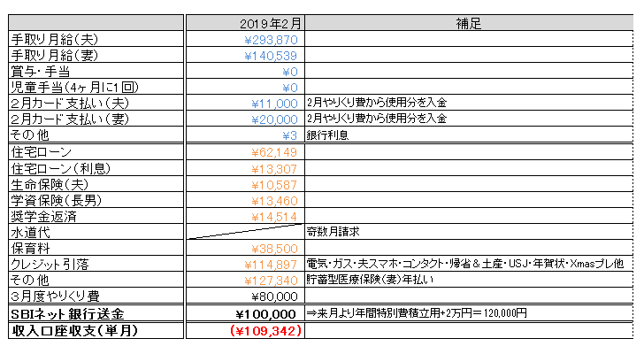
Task: Select the ¥114,897 amount cell
Action: click(x=245, y=264)
